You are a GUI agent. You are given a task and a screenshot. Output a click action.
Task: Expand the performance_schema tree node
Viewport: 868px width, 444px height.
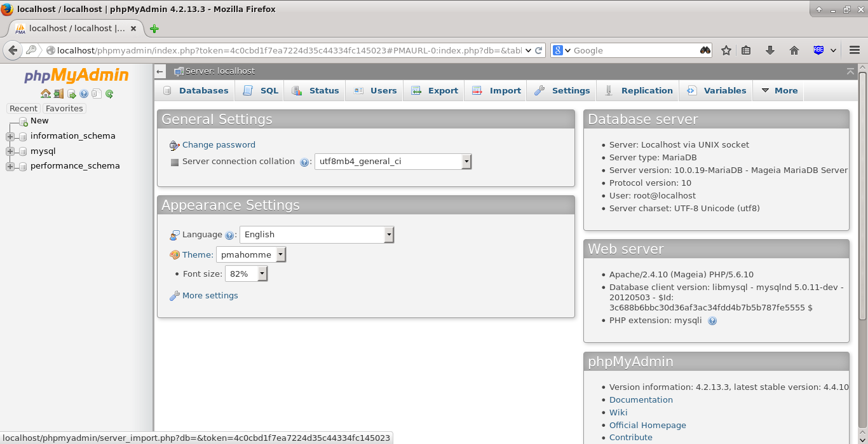click(10, 167)
